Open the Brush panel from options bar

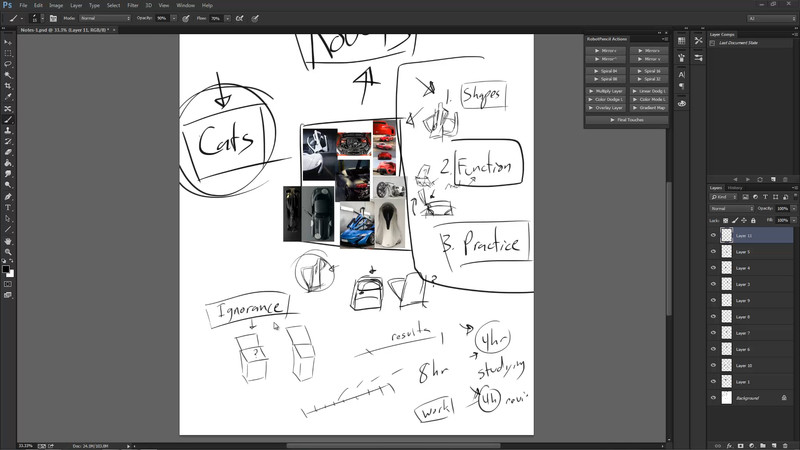tap(53, 18)
